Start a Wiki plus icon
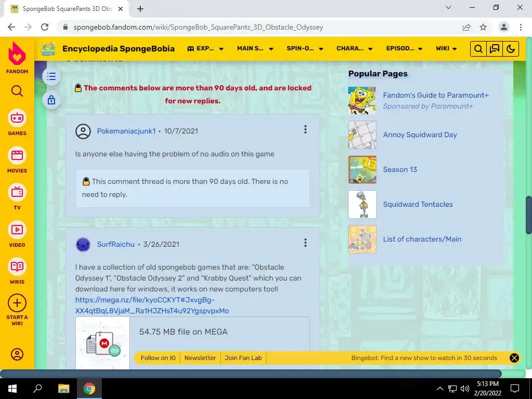Image resolution: width=532 pixels, height=399 pixels. coord(17,303)
